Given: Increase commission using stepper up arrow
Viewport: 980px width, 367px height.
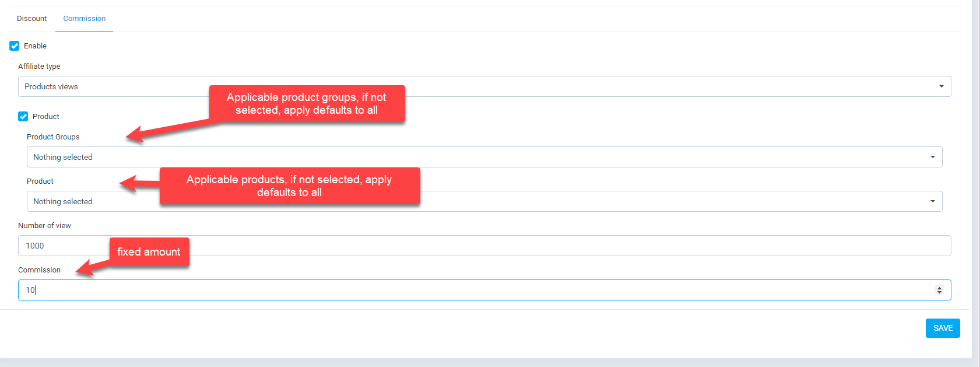Looking at the screenshot, I should click(x=939, y=288).
